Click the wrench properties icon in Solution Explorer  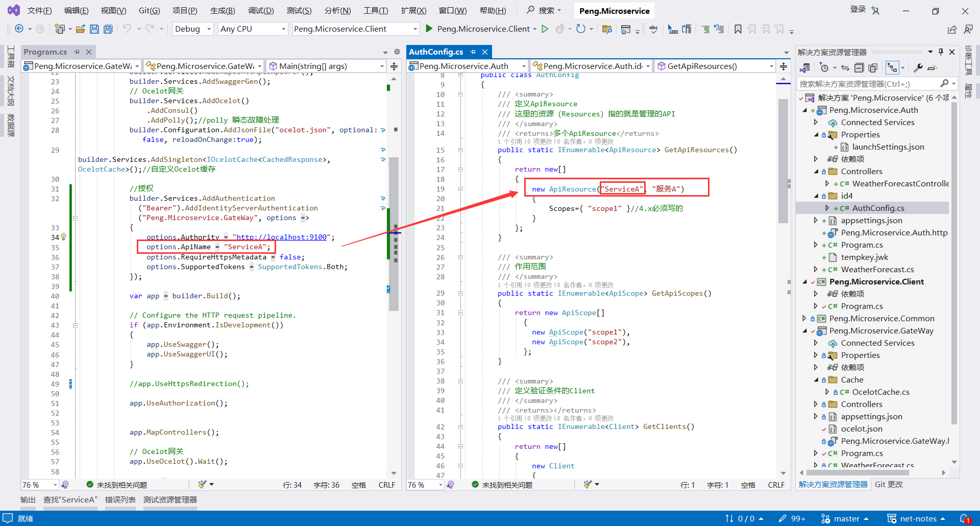tap(918, 68)
